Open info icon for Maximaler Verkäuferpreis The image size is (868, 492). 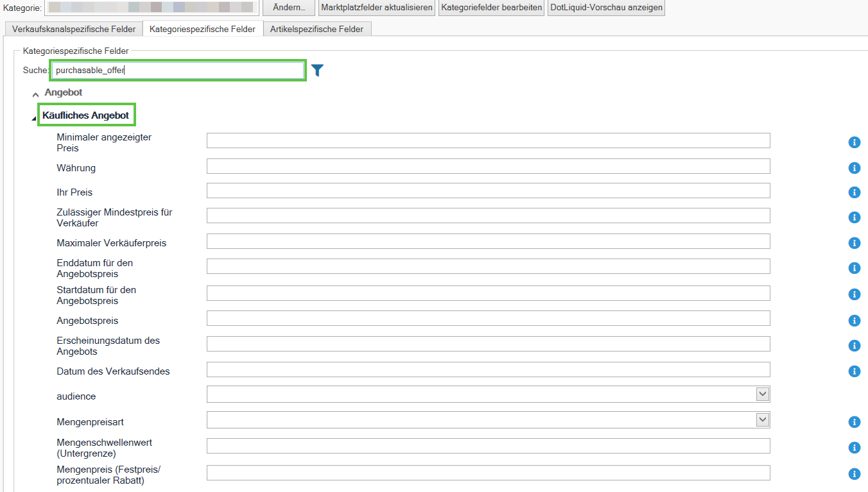click(854, 243)
